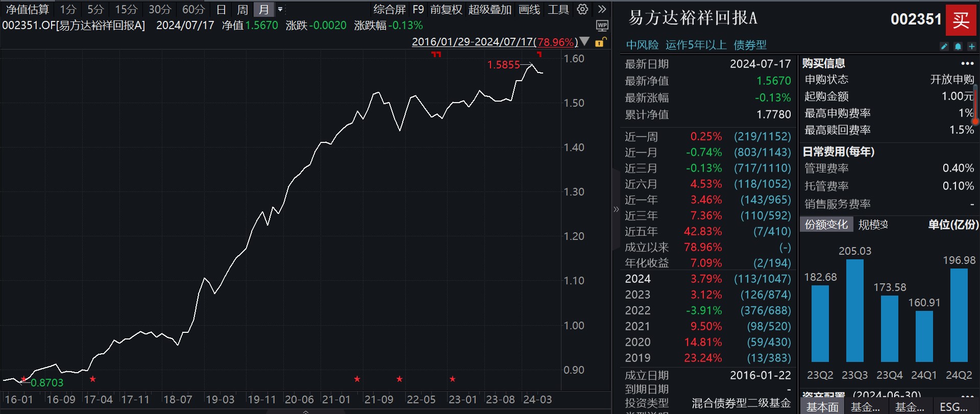
Task: Set a price alert with bell icon
Action: pos(958,46)
